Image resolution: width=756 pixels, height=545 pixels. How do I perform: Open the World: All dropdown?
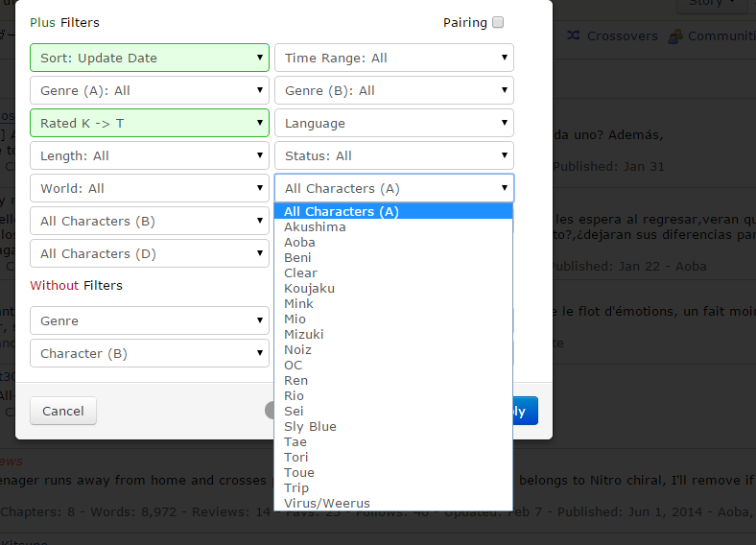click(x=150, y=188)
